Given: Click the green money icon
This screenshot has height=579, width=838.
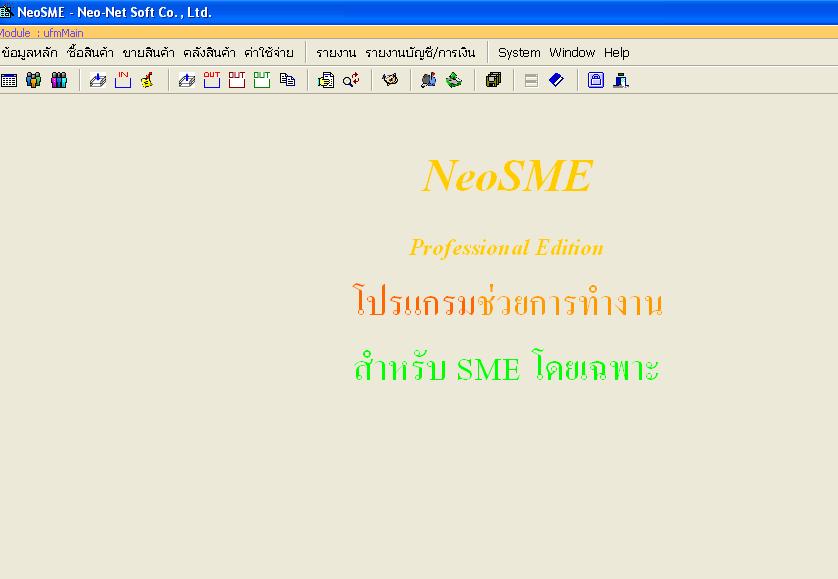Looking at the screenshot, I should [x=454, y=80].
